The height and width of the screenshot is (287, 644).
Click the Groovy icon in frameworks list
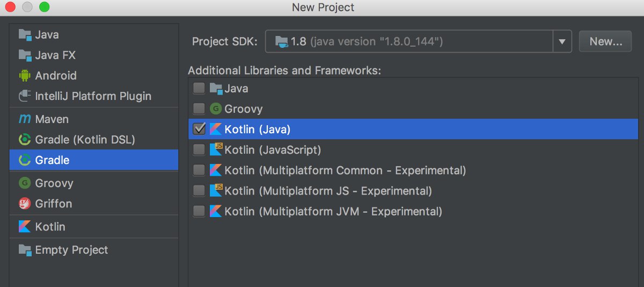coord(216,109)
